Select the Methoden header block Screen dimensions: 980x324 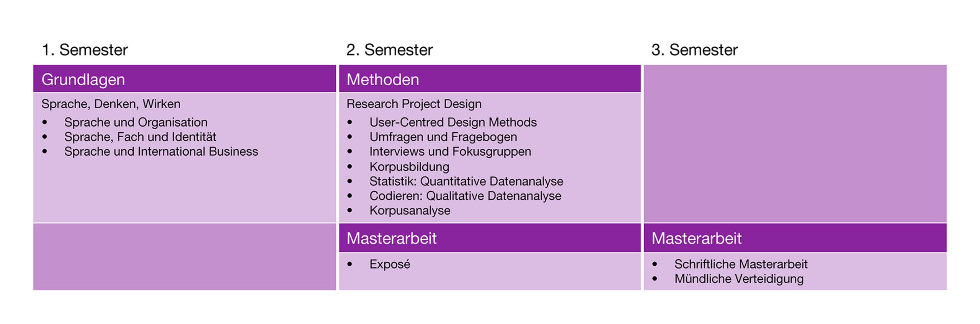click(x=490, y=79)
